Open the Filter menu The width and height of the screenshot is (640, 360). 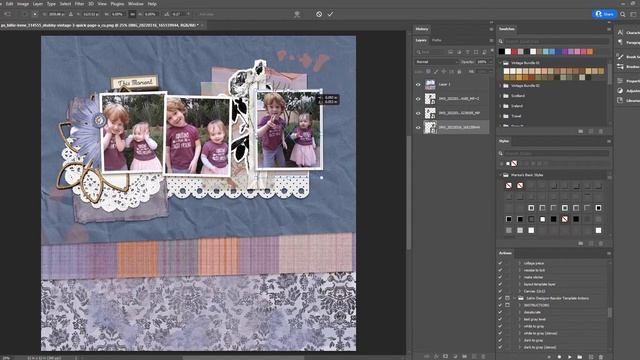point(79,4)
